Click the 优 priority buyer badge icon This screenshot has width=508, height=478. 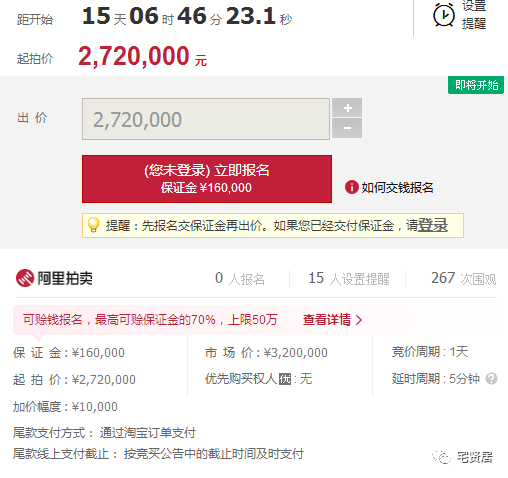click(285, 379)
